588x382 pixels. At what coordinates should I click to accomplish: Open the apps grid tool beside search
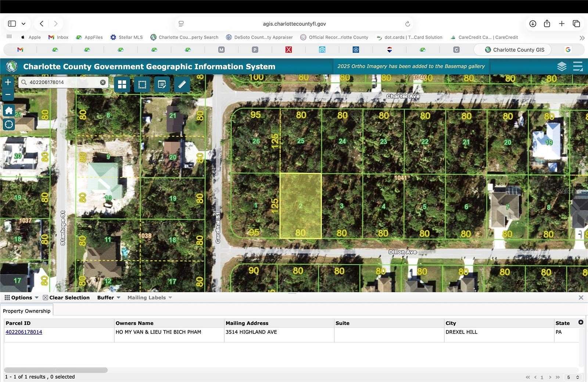pos(122,84)
